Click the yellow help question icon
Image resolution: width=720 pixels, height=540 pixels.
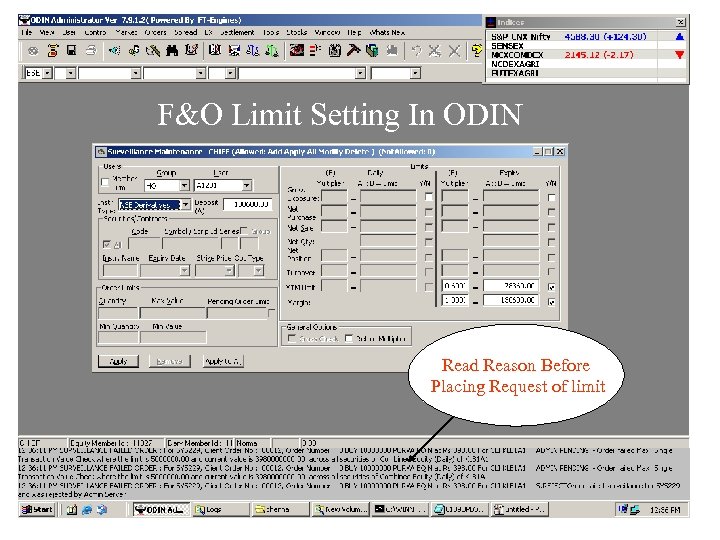477,50
